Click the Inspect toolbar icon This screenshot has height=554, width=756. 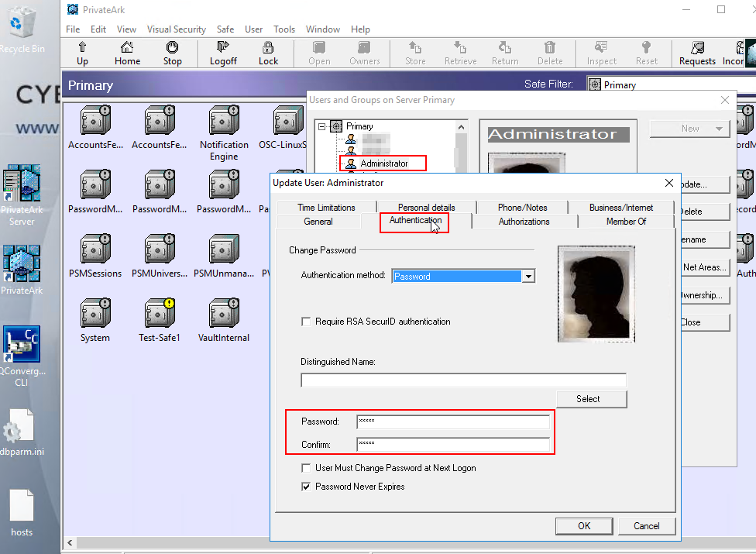point(601,53)
